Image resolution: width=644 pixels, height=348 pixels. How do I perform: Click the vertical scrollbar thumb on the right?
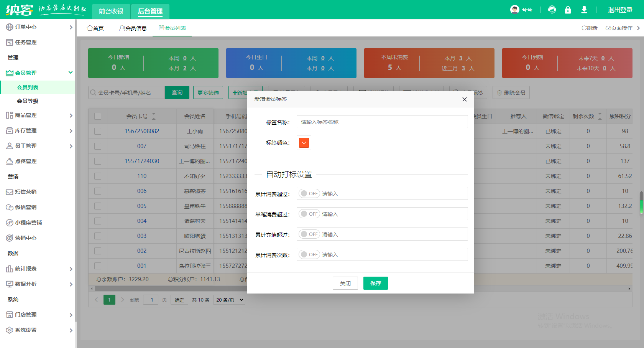click(x=641, y=202)
